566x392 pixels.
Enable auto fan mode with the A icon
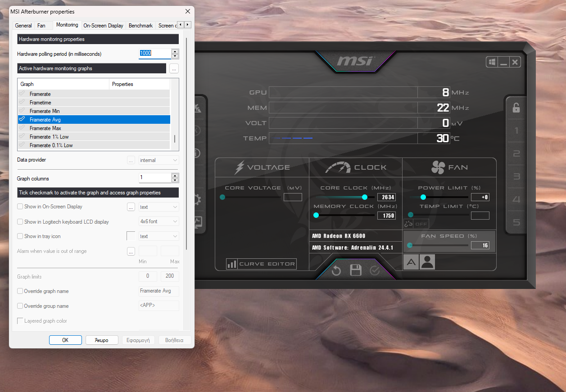[411, 262]
